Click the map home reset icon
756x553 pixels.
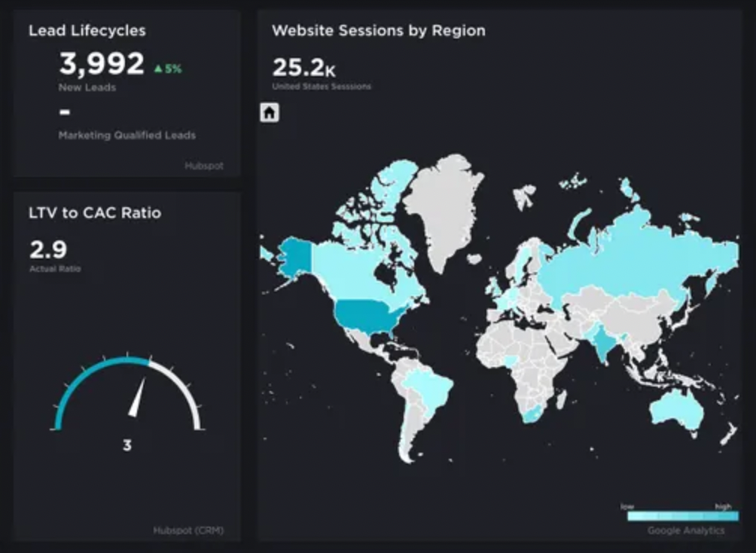pos(269,113)
